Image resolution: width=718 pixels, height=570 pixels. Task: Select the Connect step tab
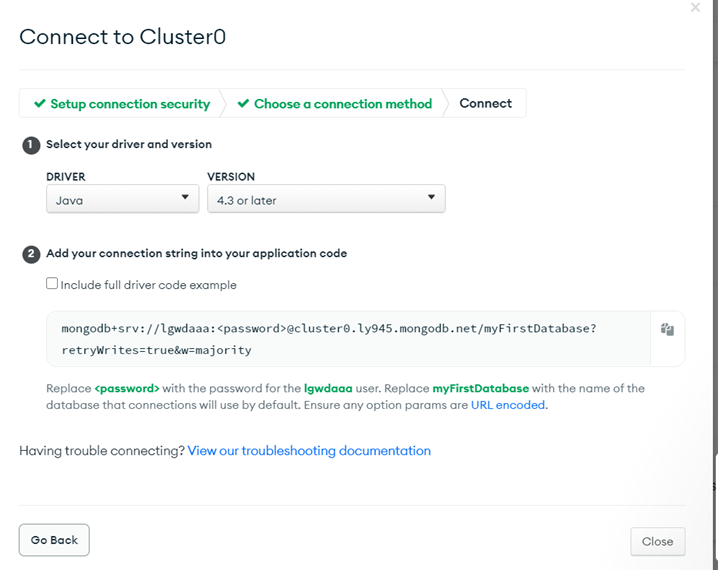(485, 104)
